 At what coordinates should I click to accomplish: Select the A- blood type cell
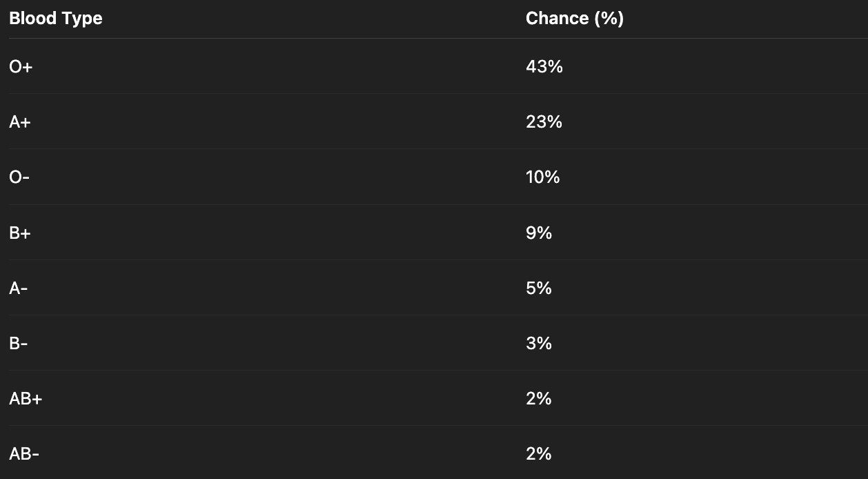(19, 289)
